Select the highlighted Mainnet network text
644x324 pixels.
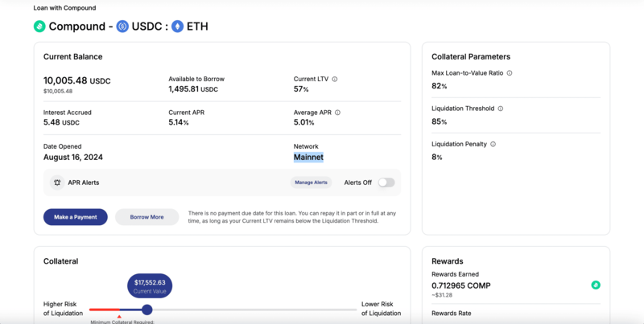(x=308, y=157)
